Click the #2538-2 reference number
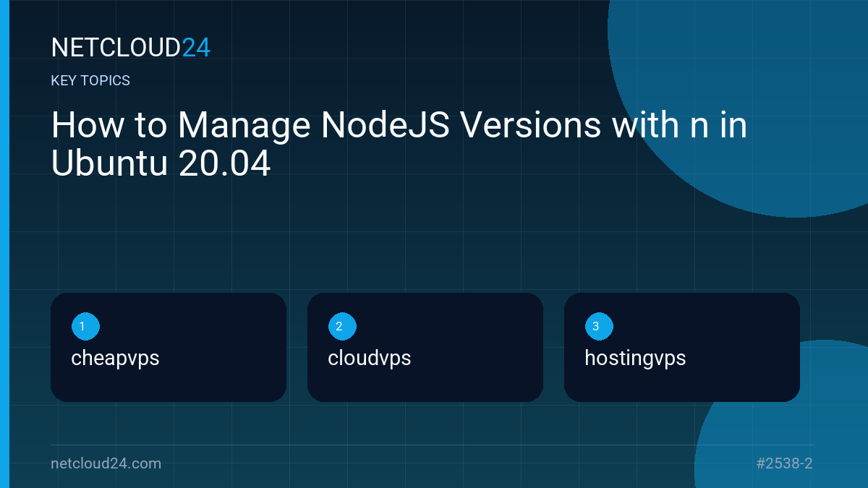Image resolution: width=868 pixels, height=488 pixels. click(785, 463)
